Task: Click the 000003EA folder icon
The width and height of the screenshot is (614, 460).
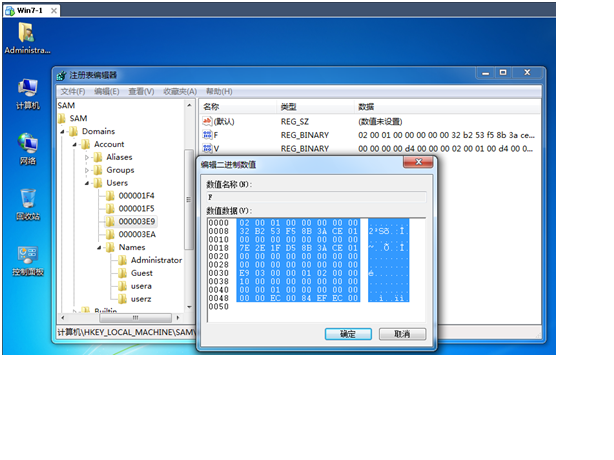Action: pyautogui.click(x=110, y=235)
